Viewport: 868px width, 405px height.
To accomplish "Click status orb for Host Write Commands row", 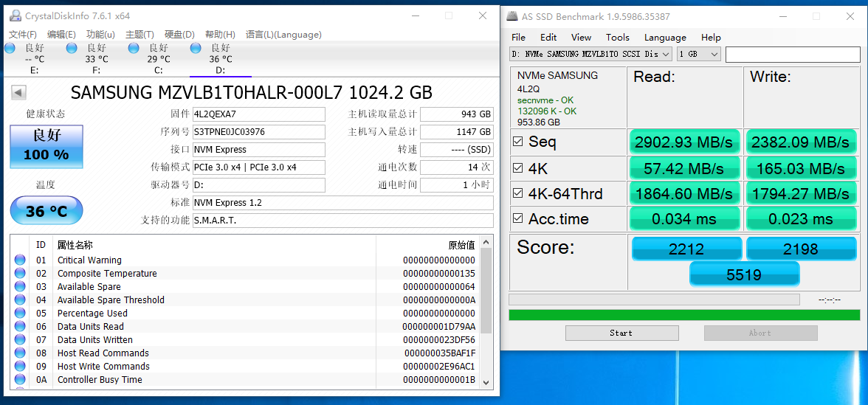I will click(20, 366).
